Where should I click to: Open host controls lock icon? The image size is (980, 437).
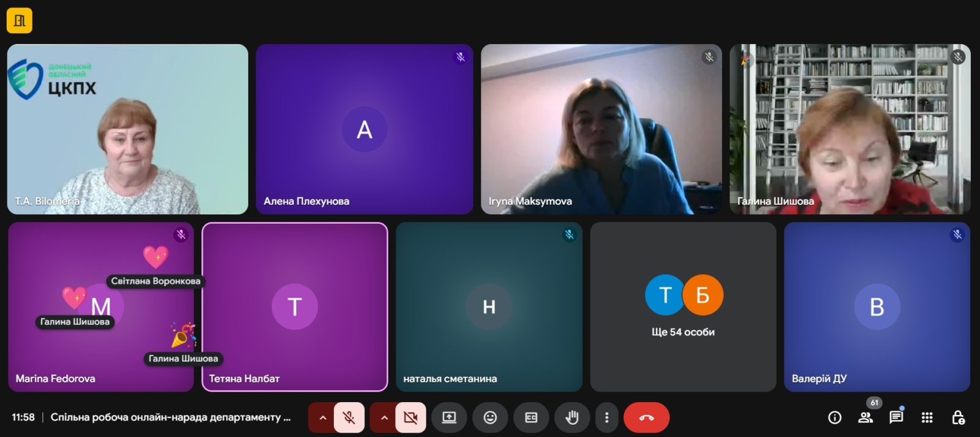point(958,417)
